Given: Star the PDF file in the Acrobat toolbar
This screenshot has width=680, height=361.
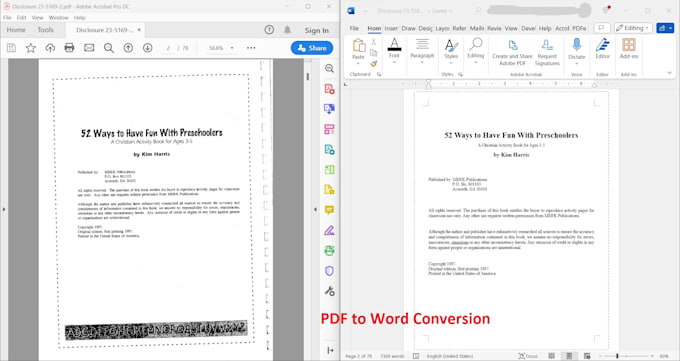Looking at the screenshot, I should (x=30, y=48).
